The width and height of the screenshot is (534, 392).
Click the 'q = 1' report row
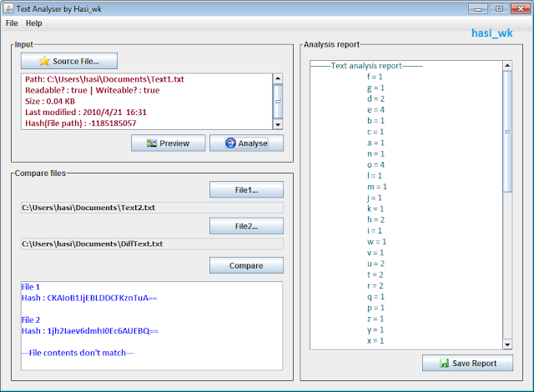(375, 297)
